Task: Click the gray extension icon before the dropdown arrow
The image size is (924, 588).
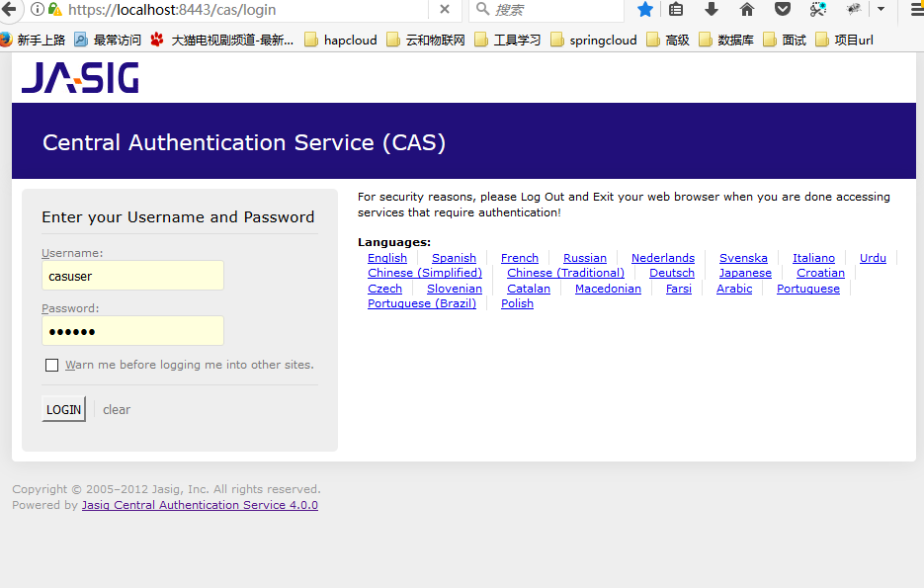Action: tap(853, 9)
